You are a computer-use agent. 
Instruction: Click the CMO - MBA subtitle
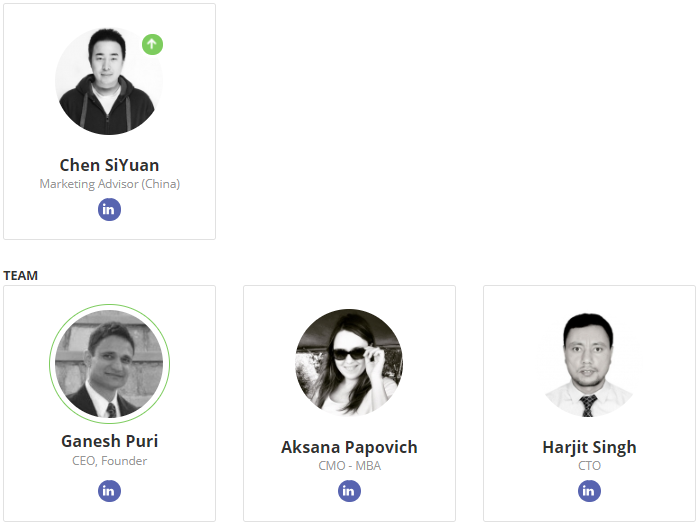349,466
